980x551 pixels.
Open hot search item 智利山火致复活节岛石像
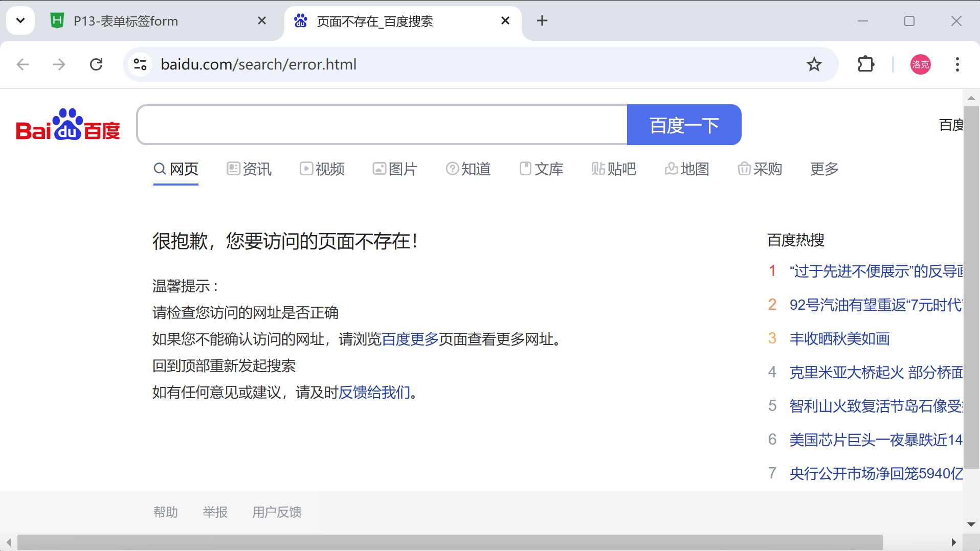click(876, 406)
